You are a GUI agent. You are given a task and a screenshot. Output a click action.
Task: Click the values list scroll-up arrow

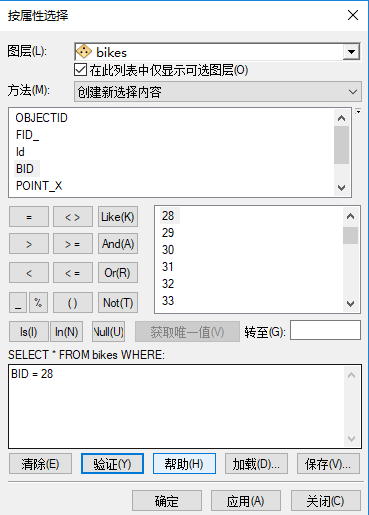coord(350,216)
